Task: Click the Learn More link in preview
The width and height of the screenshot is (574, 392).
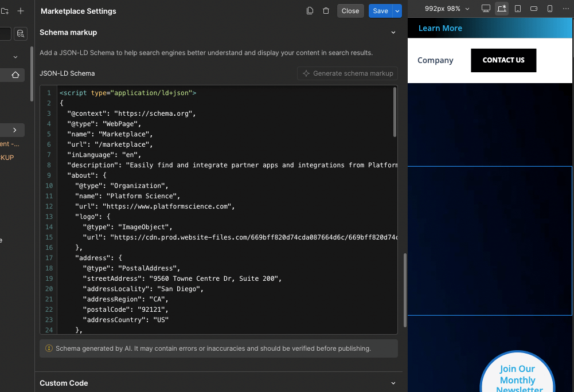Action: click(x=440, y=28)
